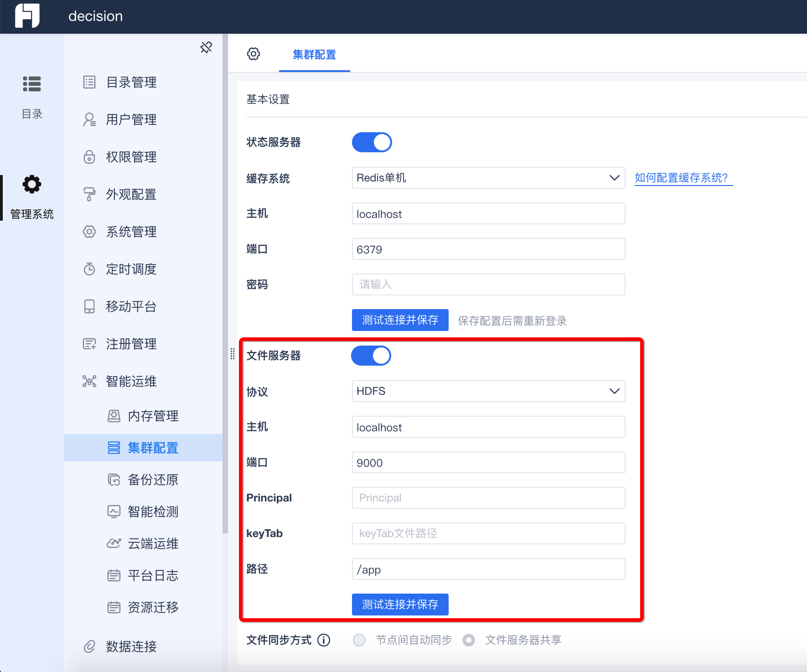
Task: Click the panel splitter drag handle
Action: pos(233,354)
